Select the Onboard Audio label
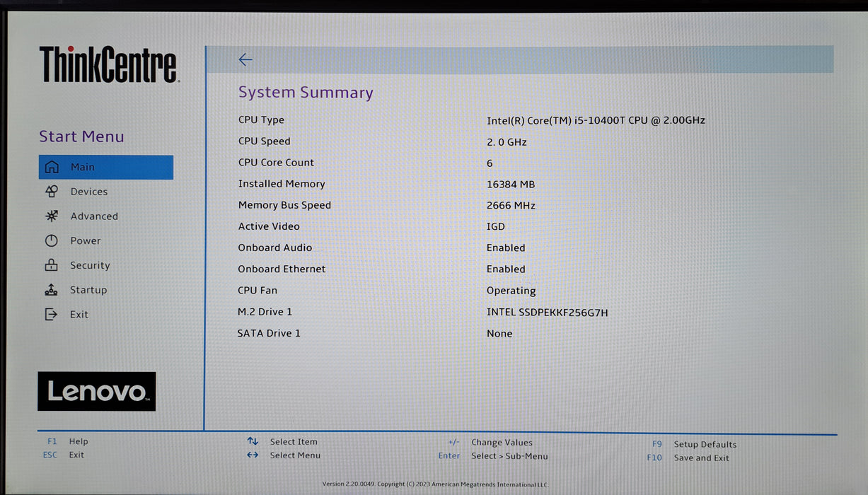The height and width of the screenshot is (495, 868). point(274,248)
